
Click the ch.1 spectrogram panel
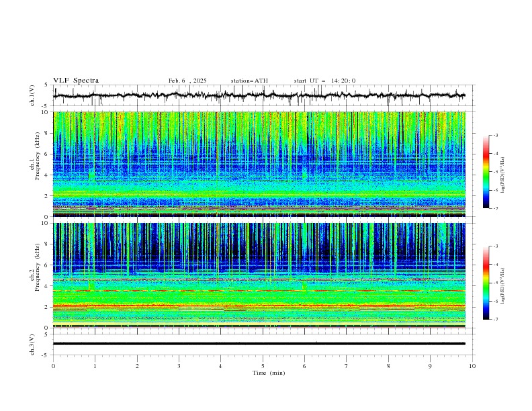click(259, 164)
